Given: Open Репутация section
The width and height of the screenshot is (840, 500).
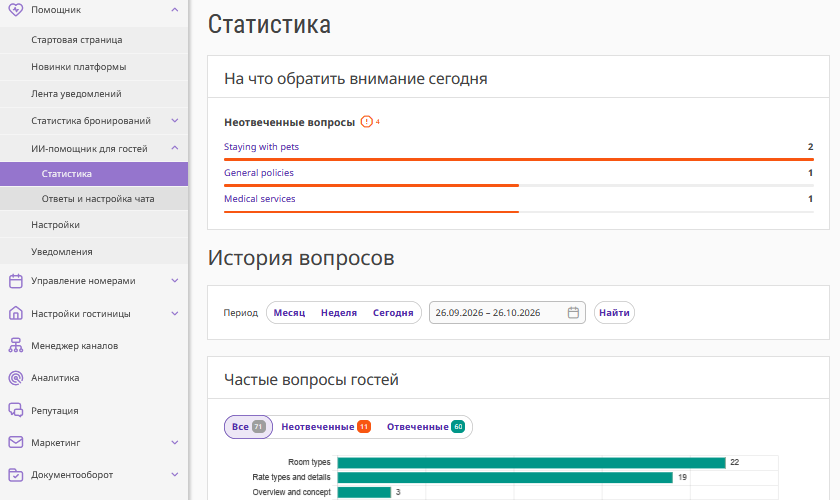Looking at the screenshot, I should [94, 411].
